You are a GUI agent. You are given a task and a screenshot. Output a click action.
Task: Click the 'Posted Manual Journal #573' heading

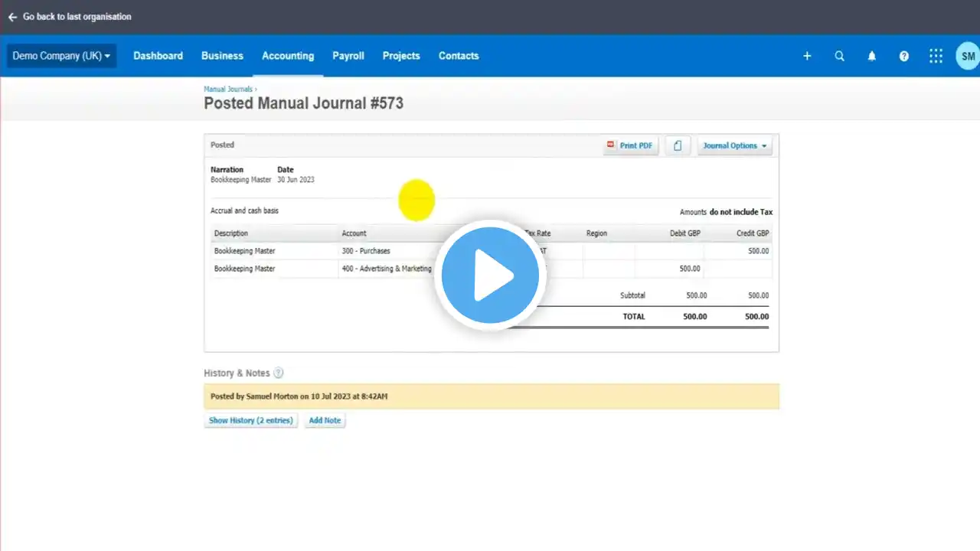303,103
